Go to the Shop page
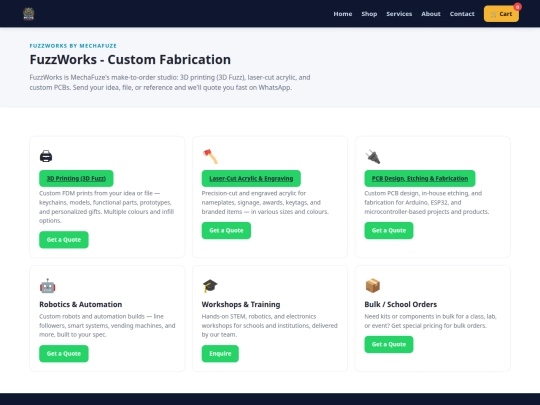Screen dimensions: 540x405 [369, 14]
